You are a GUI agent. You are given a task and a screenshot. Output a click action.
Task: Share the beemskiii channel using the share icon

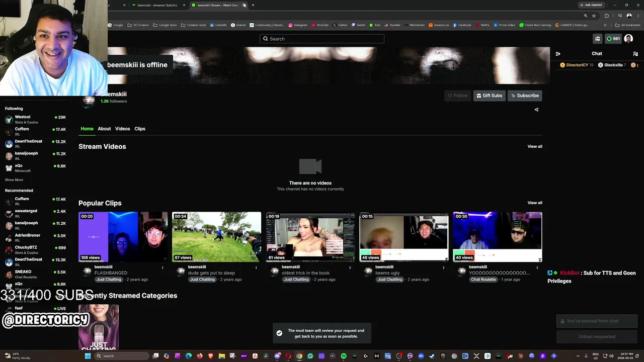(536, 110)
